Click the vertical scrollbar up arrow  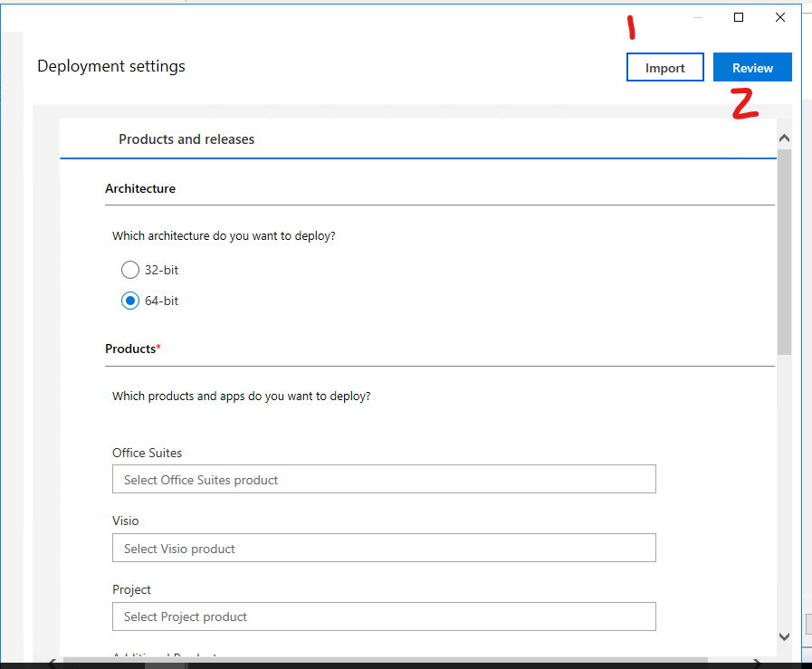[784, 139]
